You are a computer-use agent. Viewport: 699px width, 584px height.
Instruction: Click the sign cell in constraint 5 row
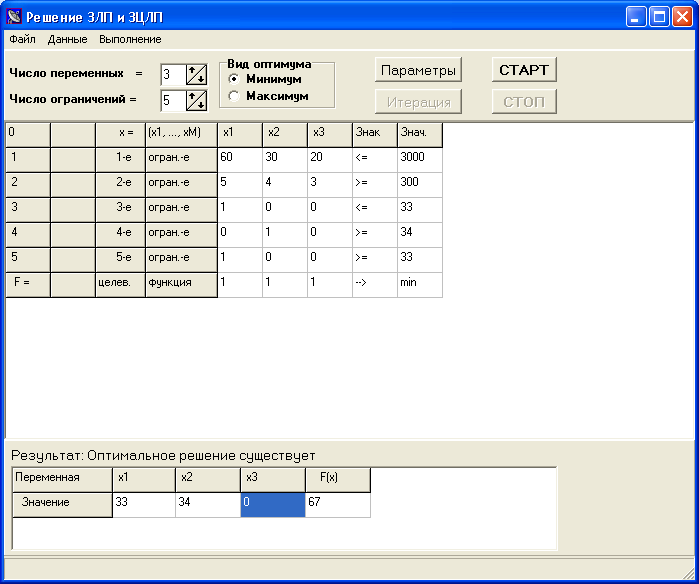(x=375, y=259)
